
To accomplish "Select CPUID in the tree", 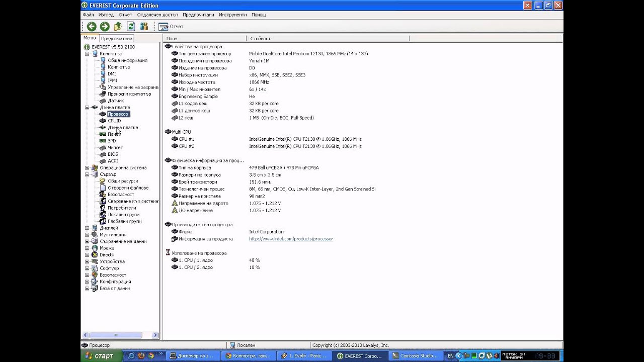I will click(x=114, y=121).
